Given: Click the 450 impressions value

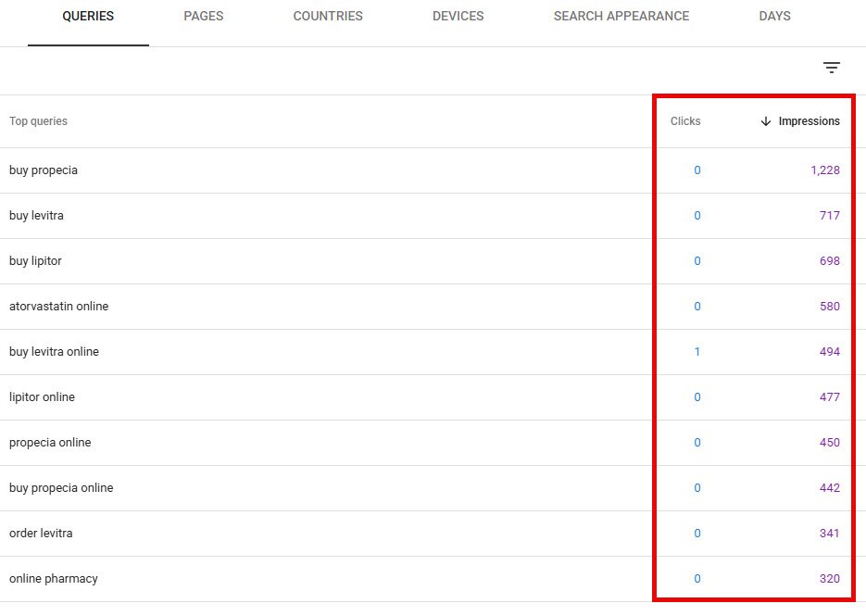Looking at the screenshot, I should pyautogui.click(x=830, y=442).
